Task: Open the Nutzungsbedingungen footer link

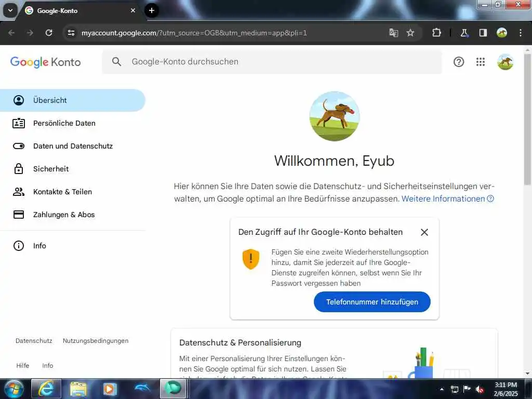Action: pyautogui.click(x=96, y=341)
